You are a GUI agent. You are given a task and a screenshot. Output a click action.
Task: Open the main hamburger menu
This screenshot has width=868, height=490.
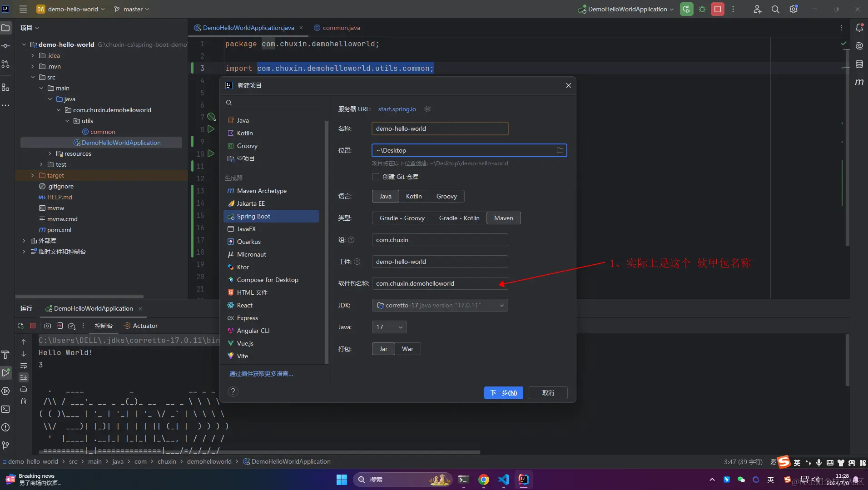23,9
